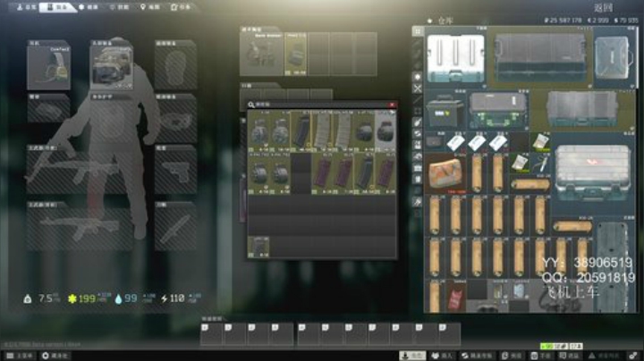Open Traders from the bottom bar
This screenshot has width=644, height=361.
click(x=442, y=356)
